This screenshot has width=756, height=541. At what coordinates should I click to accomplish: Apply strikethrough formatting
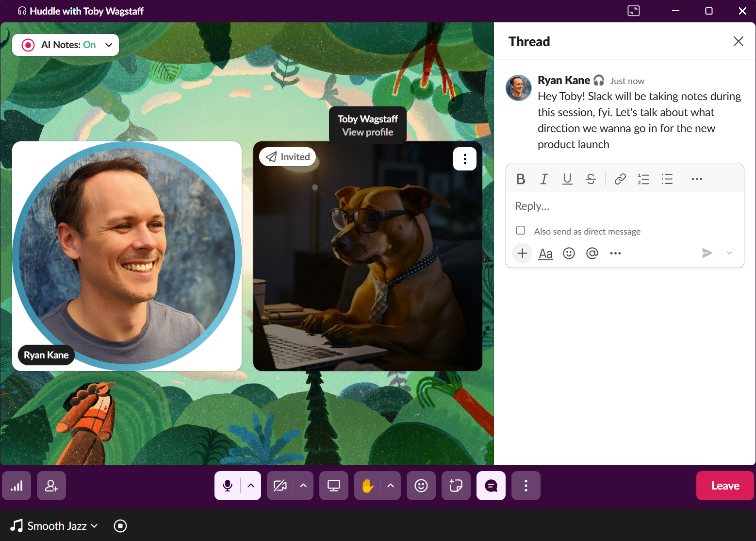[591, 179]
